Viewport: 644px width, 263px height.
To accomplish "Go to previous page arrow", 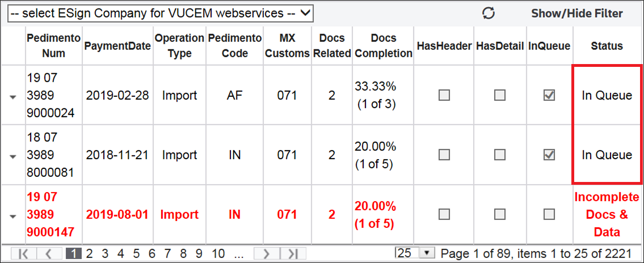I will coord(48,253).
